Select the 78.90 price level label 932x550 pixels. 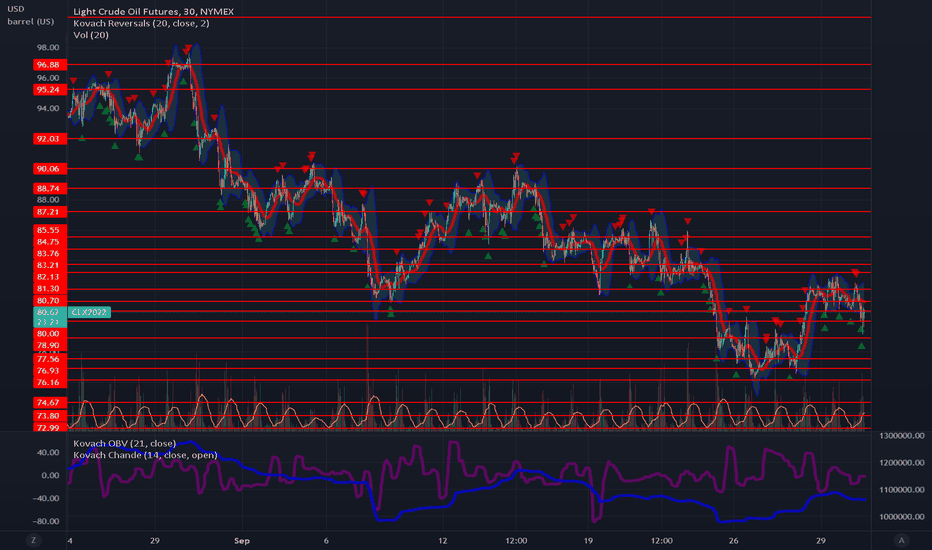click(49, 345)
